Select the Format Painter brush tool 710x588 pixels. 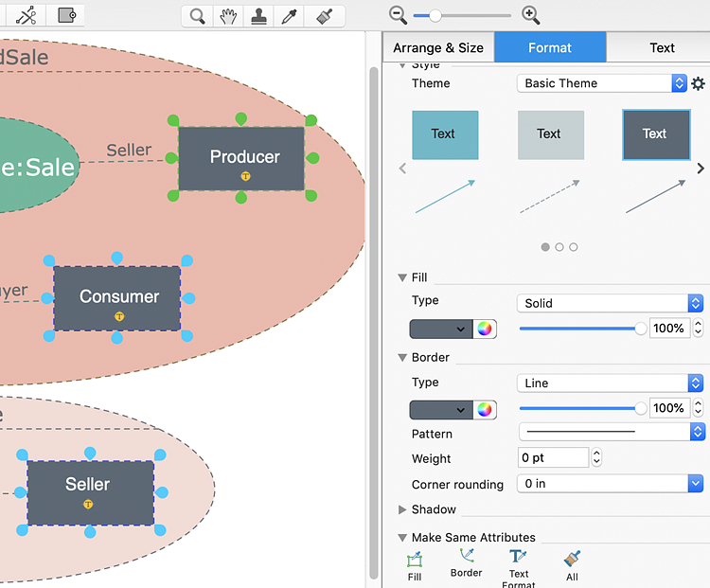tap(324, 16)
